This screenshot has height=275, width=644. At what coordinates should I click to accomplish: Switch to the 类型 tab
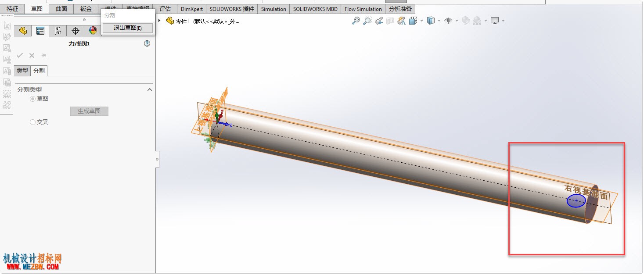(22, 71)
